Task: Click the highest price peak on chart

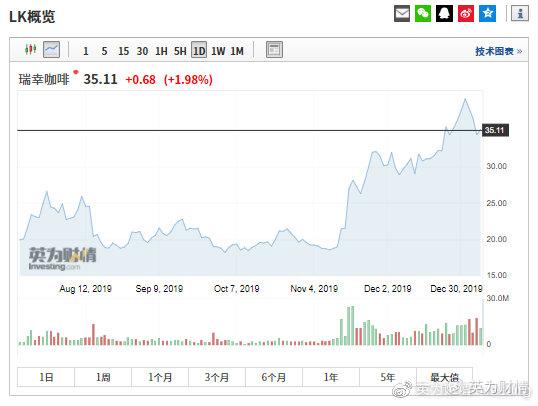Action: tap(465, 99)
